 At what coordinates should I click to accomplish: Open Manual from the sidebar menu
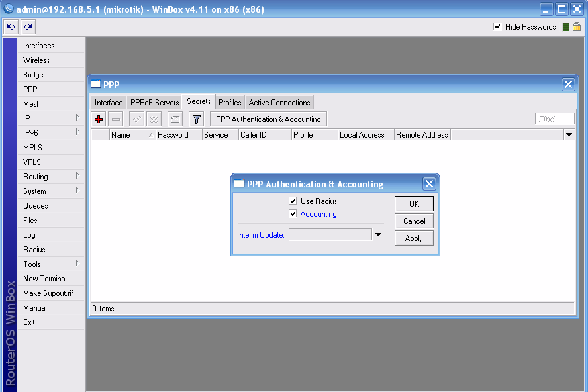pos(50,308)
